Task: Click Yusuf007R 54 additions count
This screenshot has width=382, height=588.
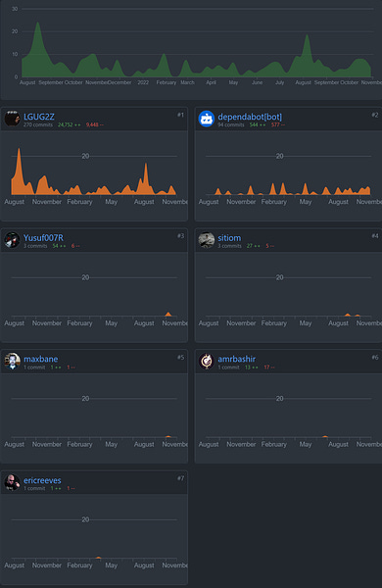Action: pos(59,246)
